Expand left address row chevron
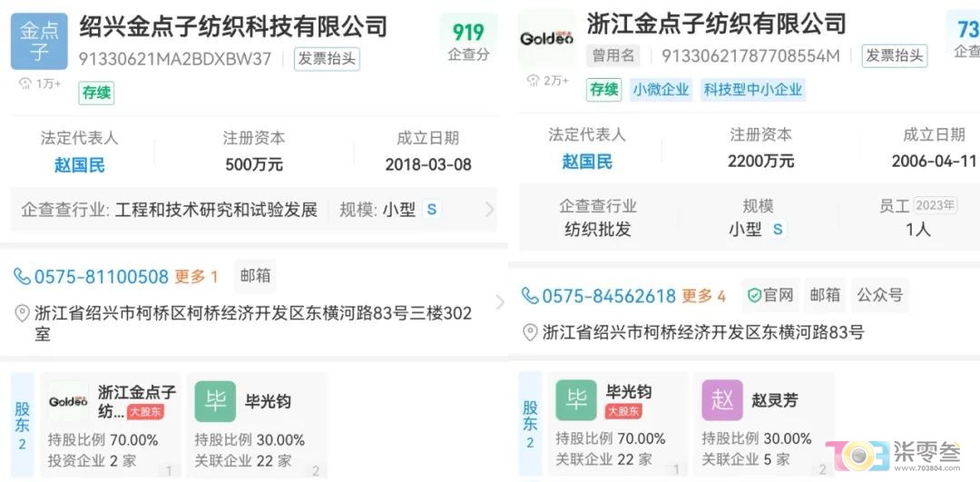 pos(499,302)
